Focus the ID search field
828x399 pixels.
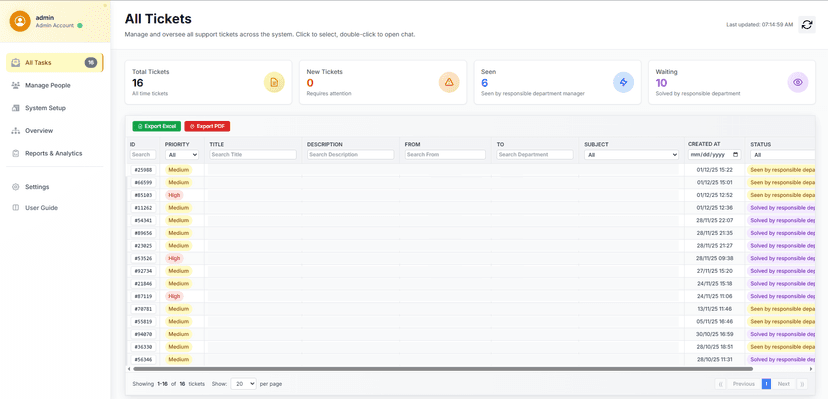tap(143, 155)
